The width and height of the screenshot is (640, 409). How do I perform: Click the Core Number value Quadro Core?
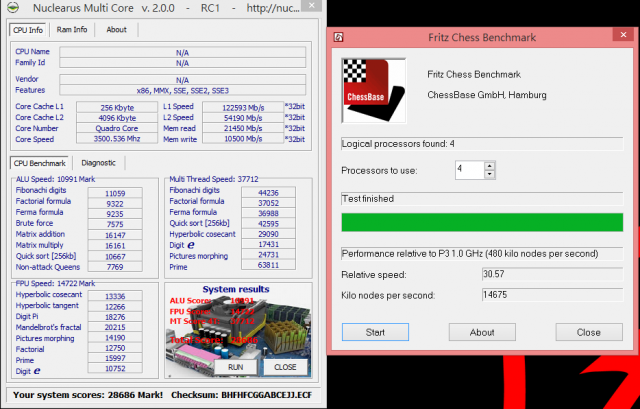(117, 128)
